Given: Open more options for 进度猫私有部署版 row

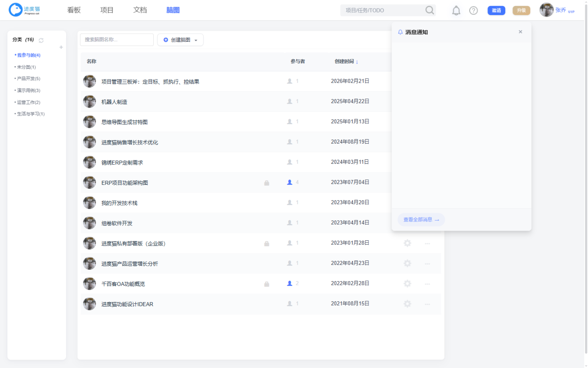Looking at the screenshot, I should [427, 244].
